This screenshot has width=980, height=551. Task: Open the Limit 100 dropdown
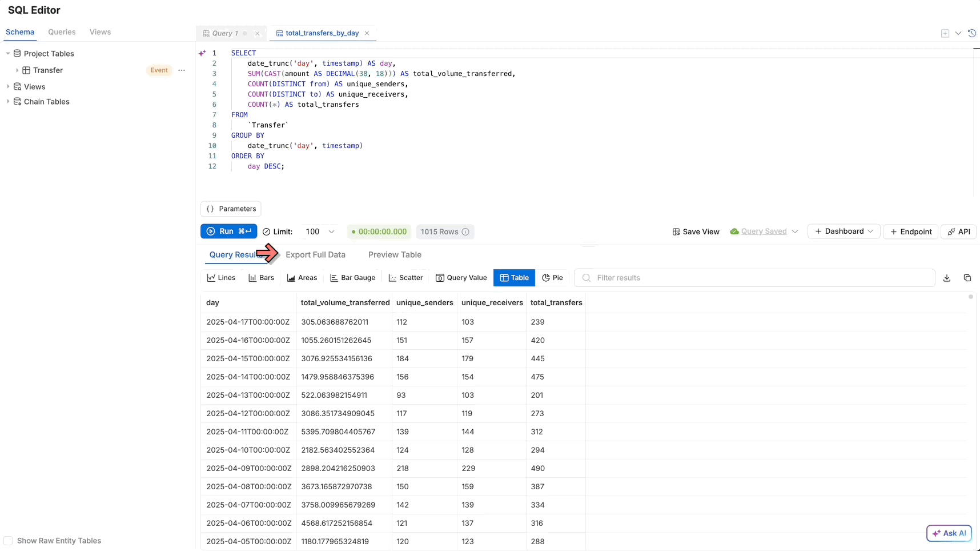pyautogui.click(x=320, y=231)
